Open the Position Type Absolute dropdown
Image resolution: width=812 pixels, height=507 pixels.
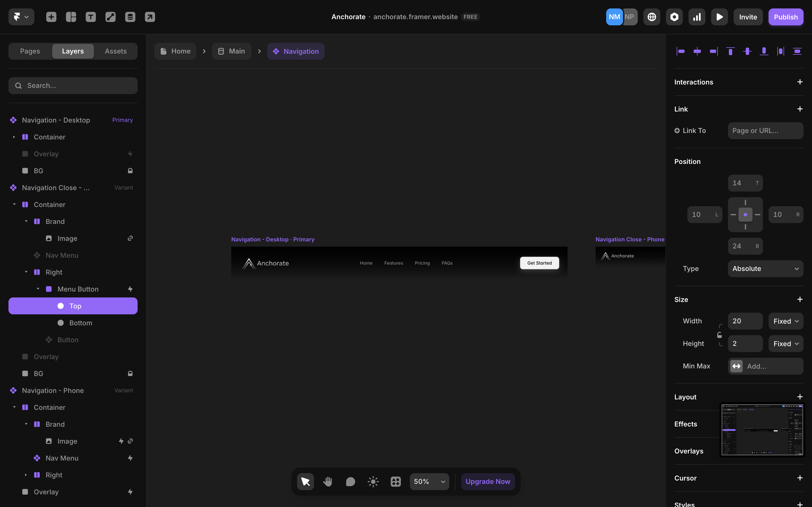(x=765, y=269)
